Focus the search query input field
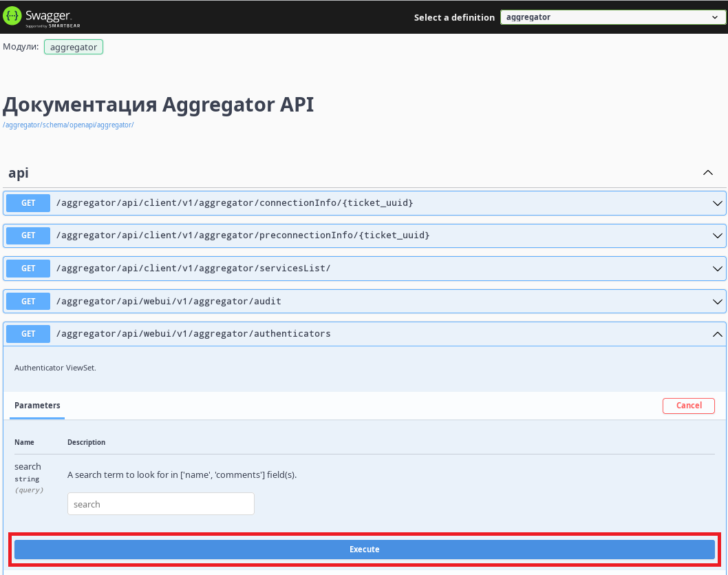 click(161, 504)
